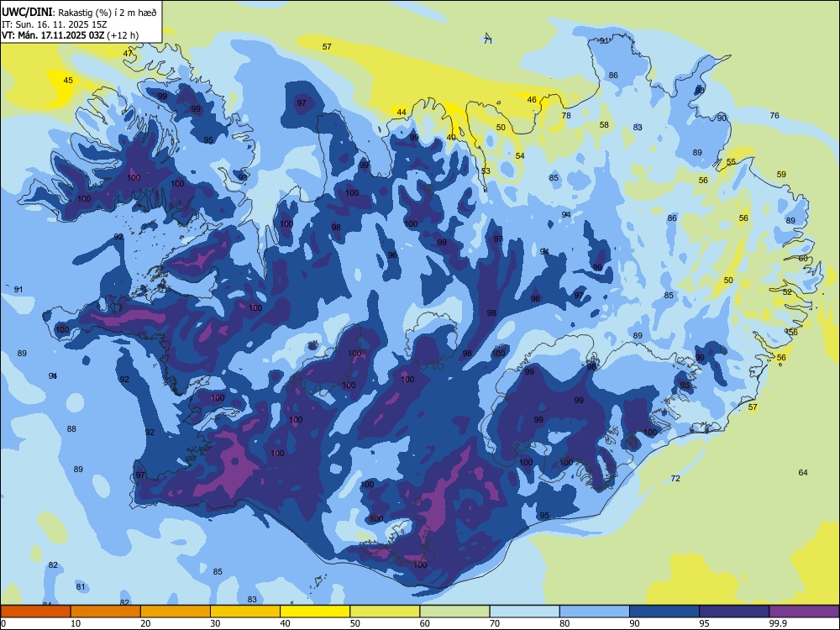The height and width of the screenshot is (630, 840).
Task: Click the title text 'UWC/DINI: Rakastig (%) í 2 m hæð'
Action: (x=79, y=13)
